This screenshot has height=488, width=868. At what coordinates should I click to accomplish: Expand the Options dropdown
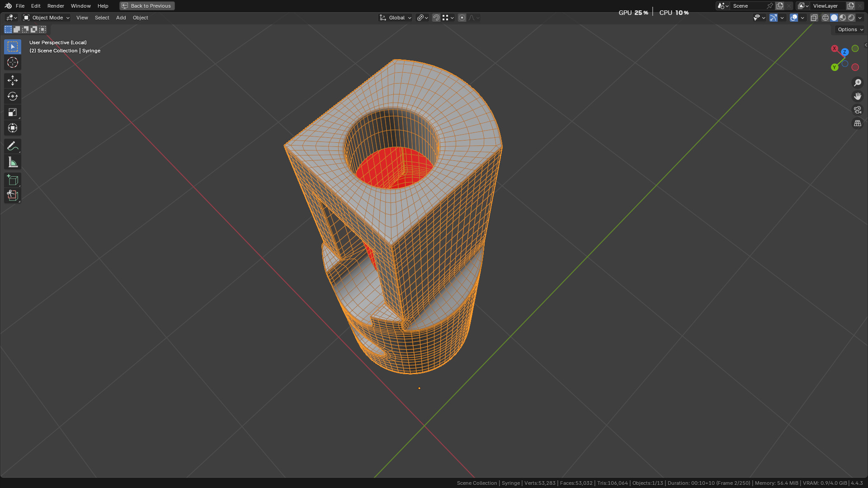(850, 29)
